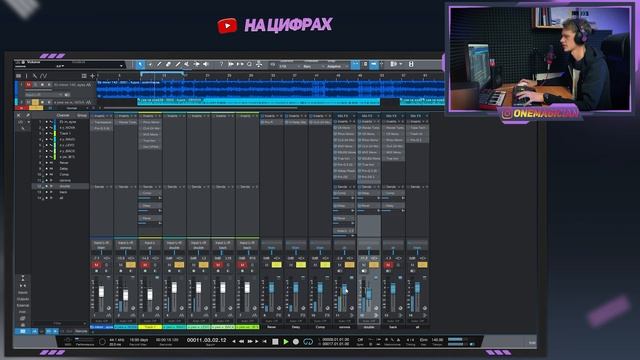
Task: Select the Listen speaker tool
Action: pyautogui.click(x=206, y=64)
